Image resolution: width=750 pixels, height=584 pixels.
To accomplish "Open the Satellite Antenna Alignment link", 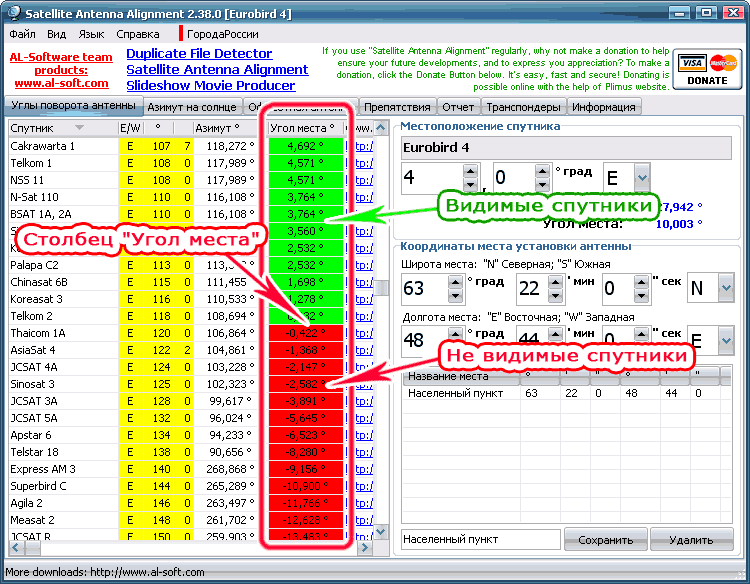I will [x=217, y=69].
